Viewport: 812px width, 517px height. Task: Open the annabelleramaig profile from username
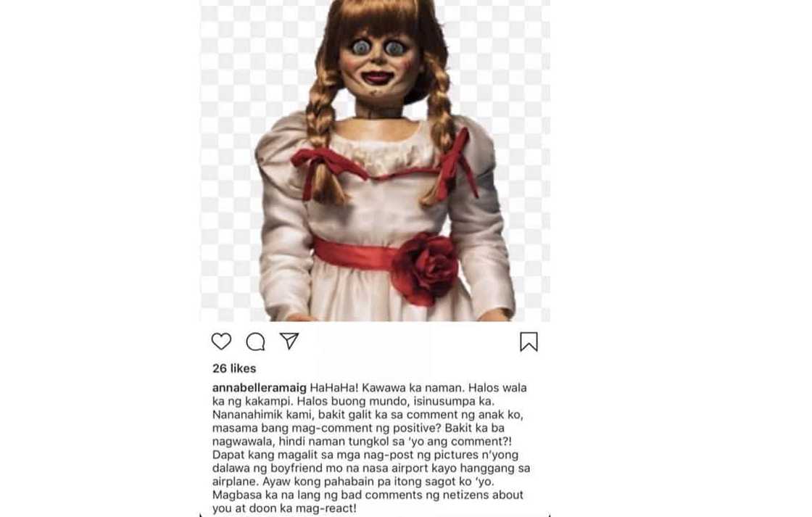(260, 387)
